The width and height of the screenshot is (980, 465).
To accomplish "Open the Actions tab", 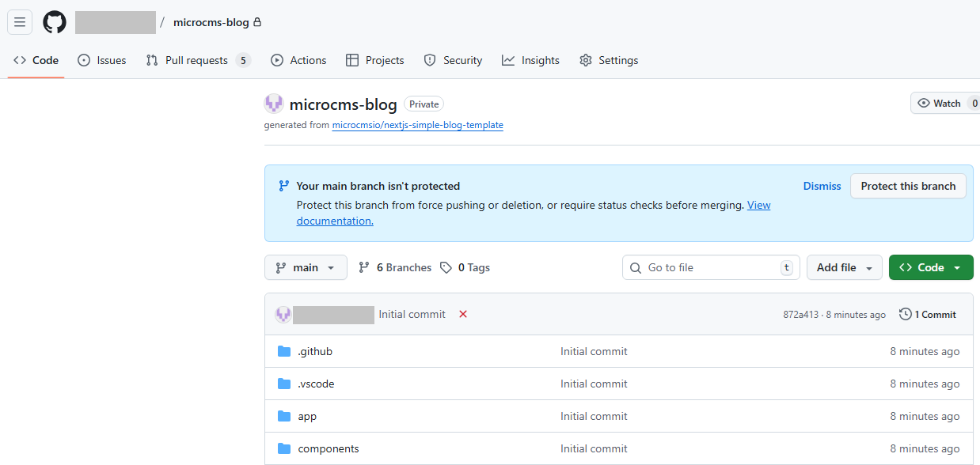I will [298, 60].
